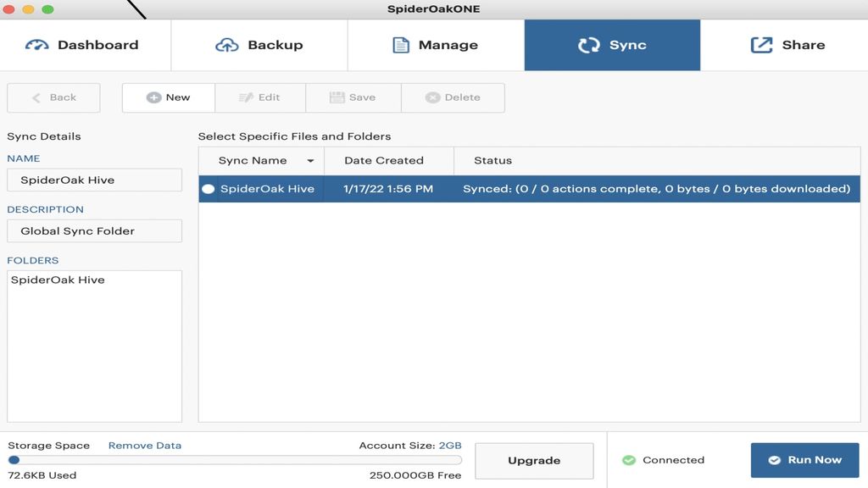Viewport: 868px width, 488px height.
Task: Open the Remove Data link
Action: click(x=144, y=444)
